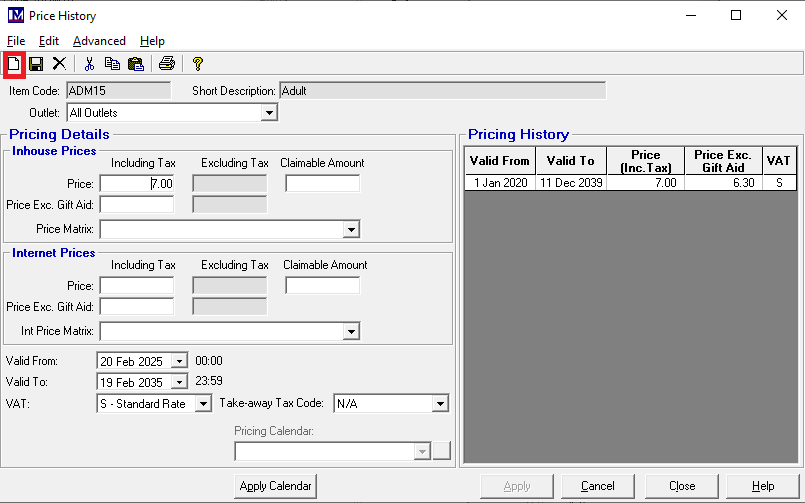This screenshot has height=503, width=805.
Task: Click Internet Price Exc. Gift Aid field
Action: click(137, 307)
